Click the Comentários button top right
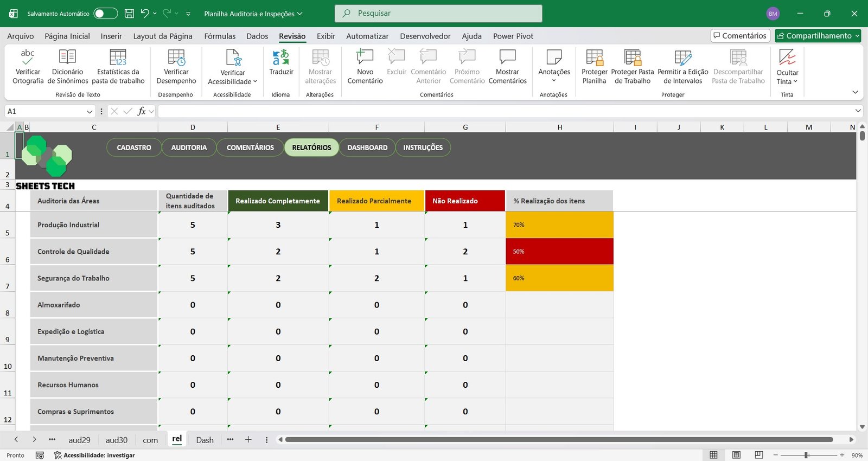This screenshot has height=461, width=868. (741, 36)
